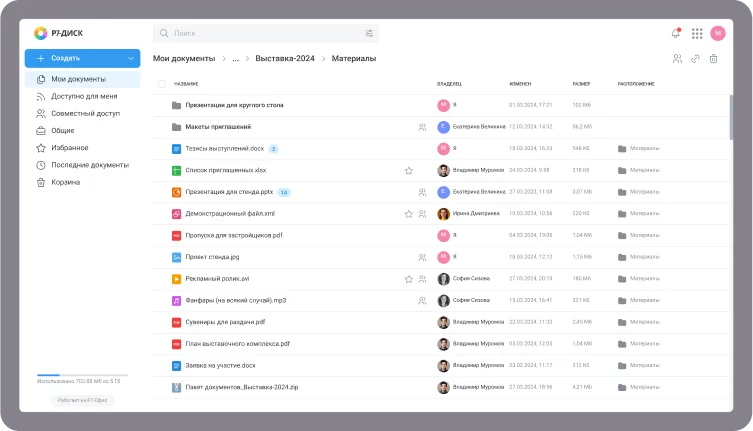The width and height of the screenshot is (753, 431).
Task: Sort files by Изменен column
Action: click(x=520, y=84)
